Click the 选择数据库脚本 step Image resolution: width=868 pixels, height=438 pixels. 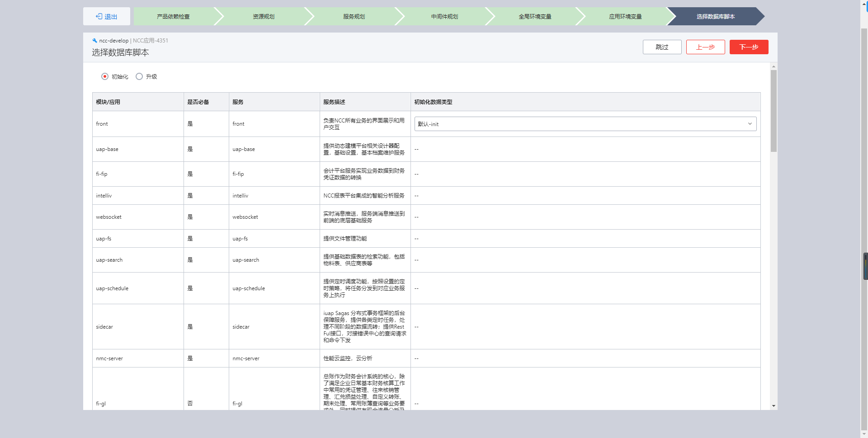tap(716, 16)
